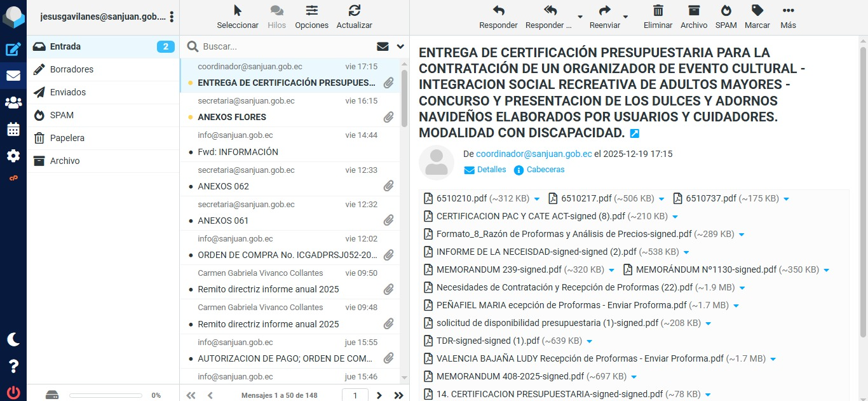Toggle dark mode moon icon
868x401 pixels.
(x=13, y=339)
